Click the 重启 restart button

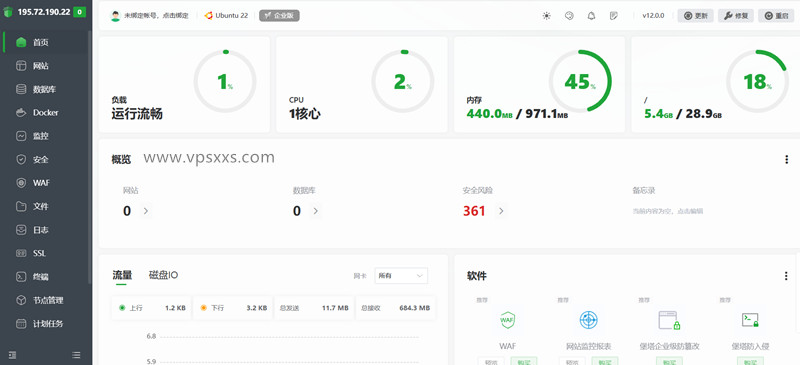[x=776, y=16]
